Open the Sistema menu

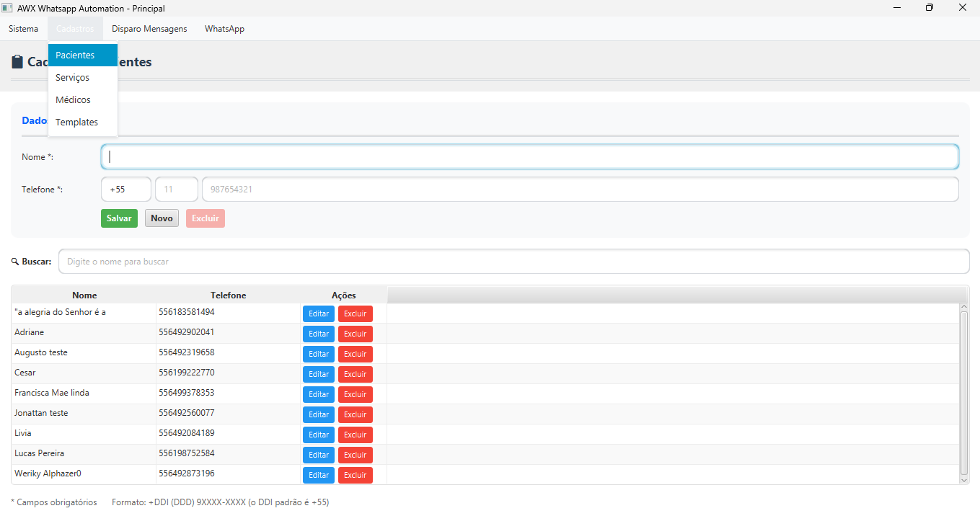tap(24, 29)
